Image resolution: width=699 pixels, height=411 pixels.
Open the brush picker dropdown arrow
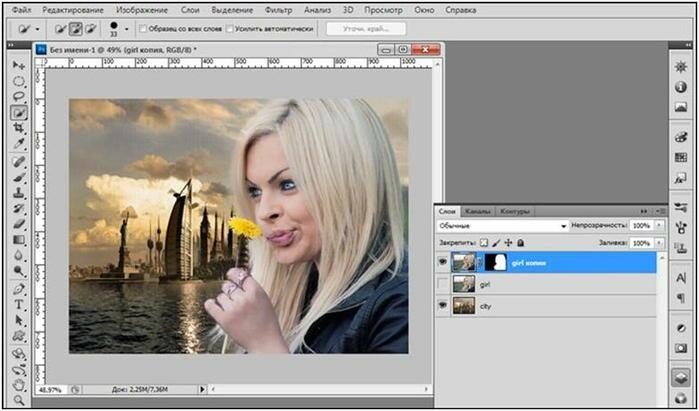pos(127,29)
